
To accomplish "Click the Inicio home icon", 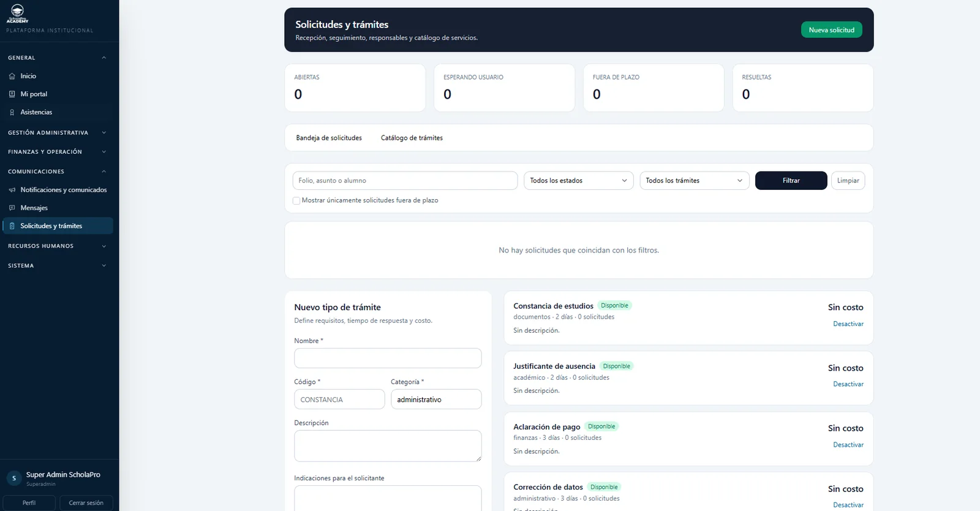I will point(12,76).
